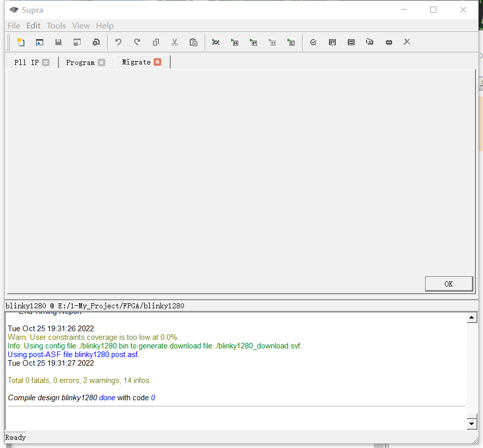Click the 19:31:27 timestamp line
The image size is (483, 448).
[51, 363]
